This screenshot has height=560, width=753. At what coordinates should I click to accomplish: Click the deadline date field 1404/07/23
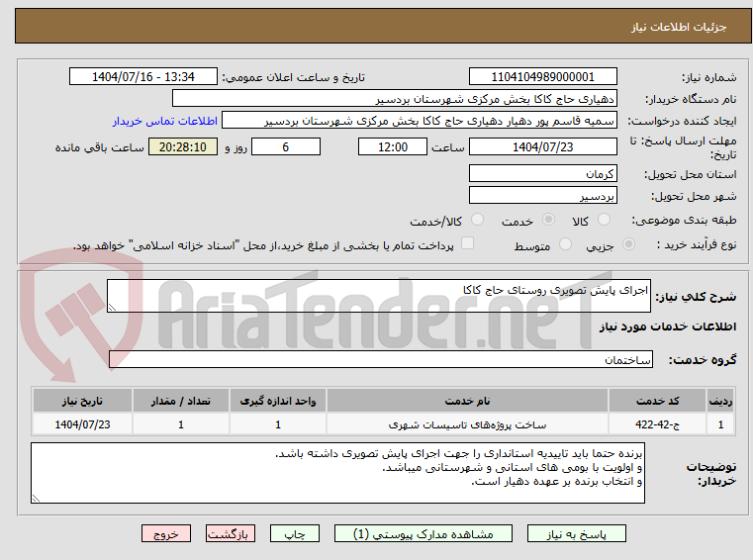542,147
